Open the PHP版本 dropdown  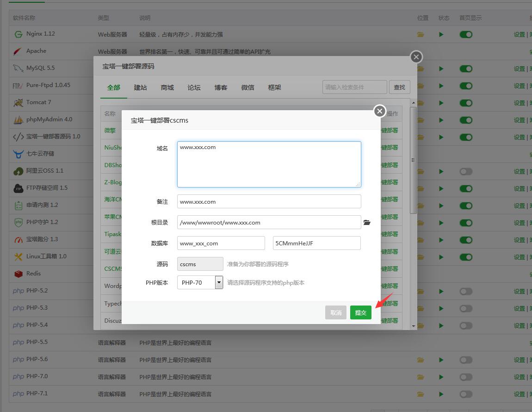pos(200,282)
